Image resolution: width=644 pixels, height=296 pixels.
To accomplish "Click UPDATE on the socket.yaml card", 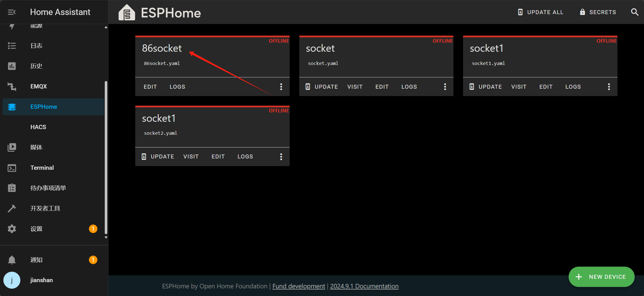I will [x=322, y=87].
